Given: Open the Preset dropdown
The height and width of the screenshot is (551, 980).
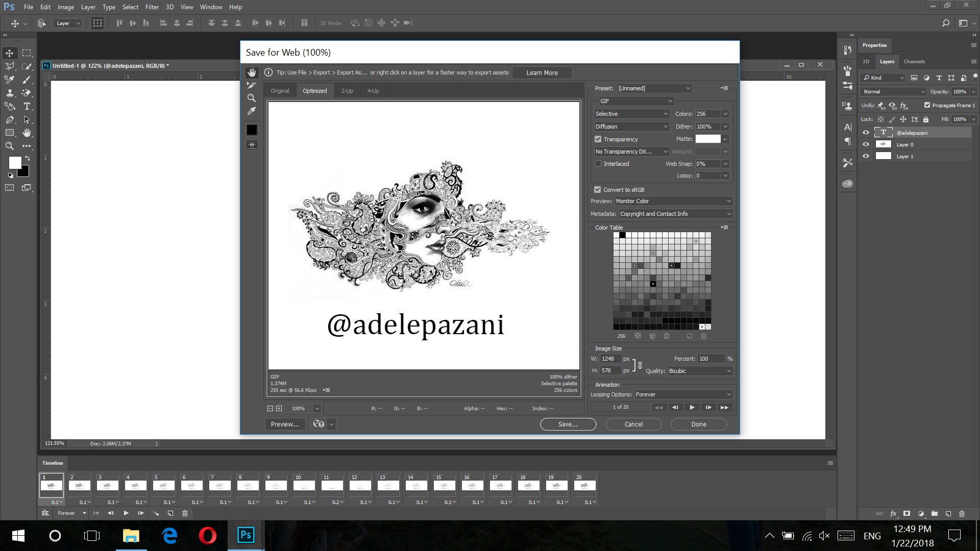Looking at the screenshot, I should tap(654, 88).
